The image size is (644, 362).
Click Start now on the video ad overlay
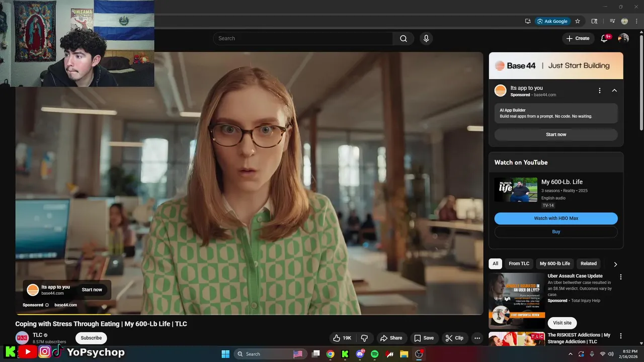click(92, 290)
